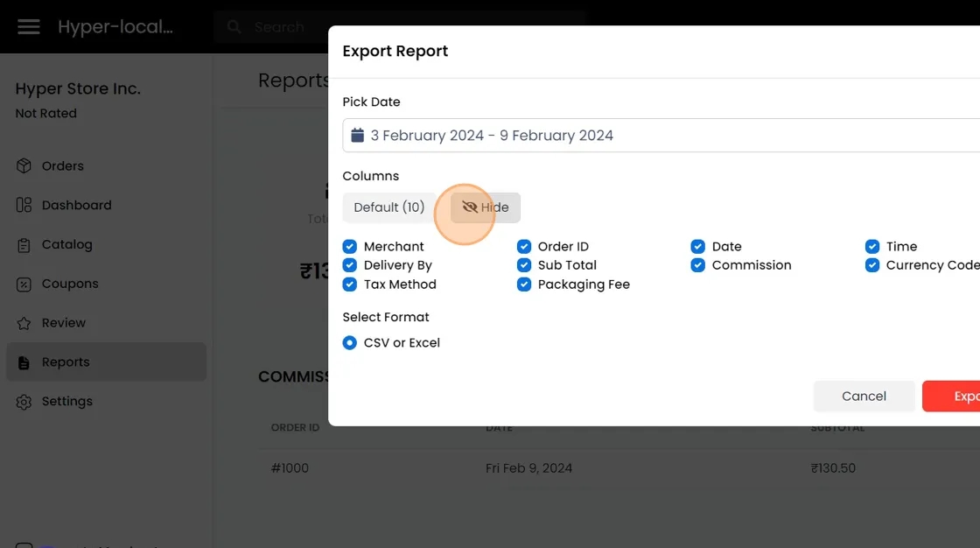Open the Default (10) columns preset
The height and width of the screenshot is (548, 980).
point(388,207)
